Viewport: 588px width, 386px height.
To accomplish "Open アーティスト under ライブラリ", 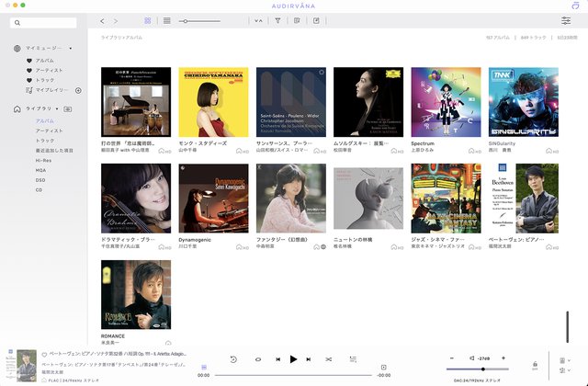I will coord(49,131).
